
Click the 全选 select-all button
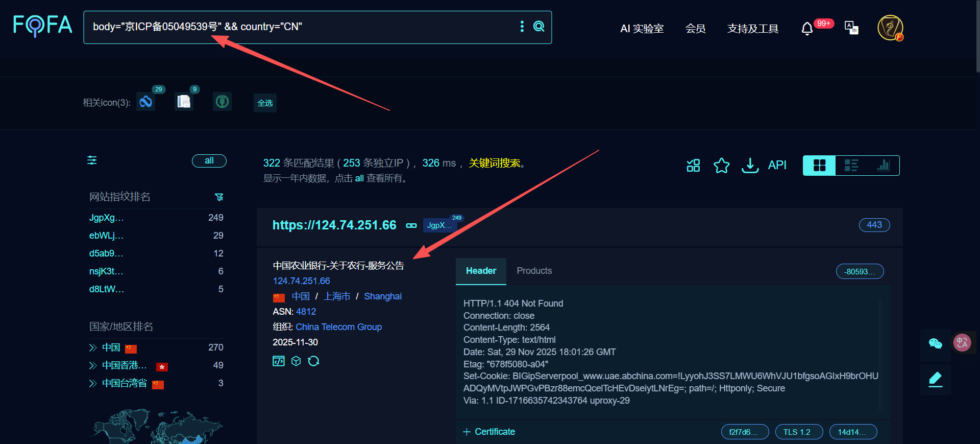point(265,103)
